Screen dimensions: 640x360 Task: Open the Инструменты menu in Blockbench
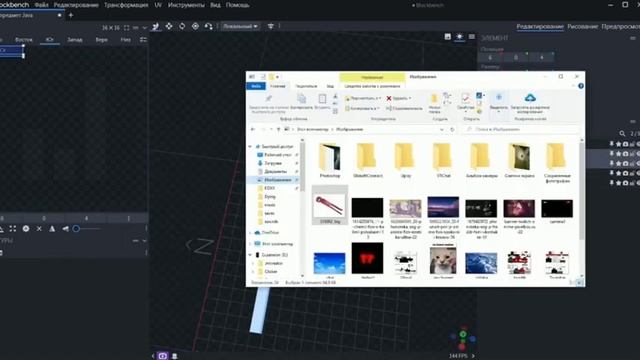(186, 5)
